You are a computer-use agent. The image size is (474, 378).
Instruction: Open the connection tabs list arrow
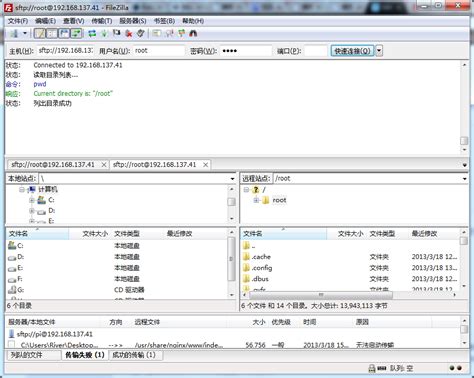(464, 165)
